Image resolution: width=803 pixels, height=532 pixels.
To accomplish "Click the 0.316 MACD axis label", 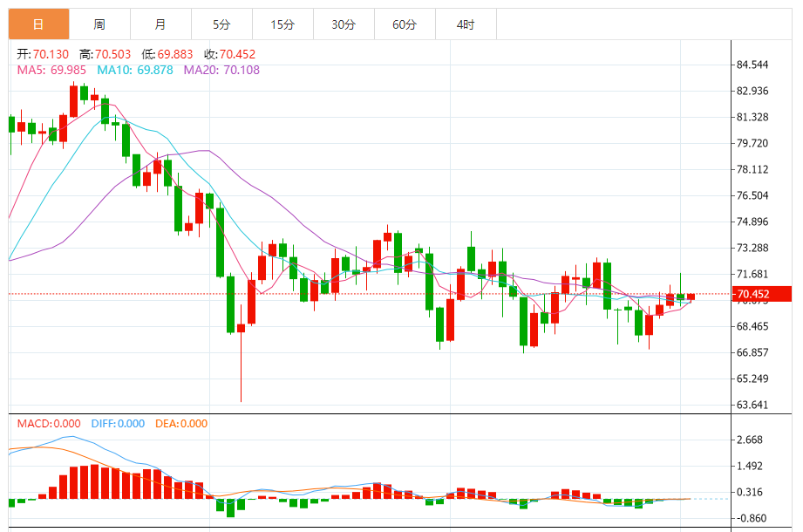I will tap(750, 492).
